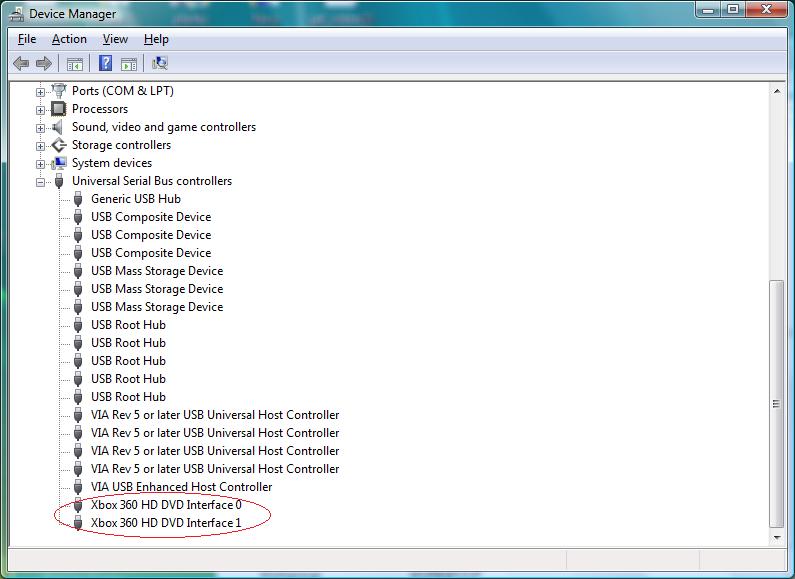
Task: Expand the Storage controllers node
Action: [x=40, y=146]
